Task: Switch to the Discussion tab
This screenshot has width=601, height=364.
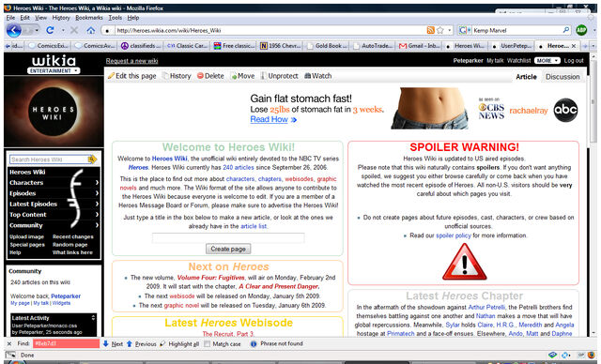Action: tap(562, 77)
